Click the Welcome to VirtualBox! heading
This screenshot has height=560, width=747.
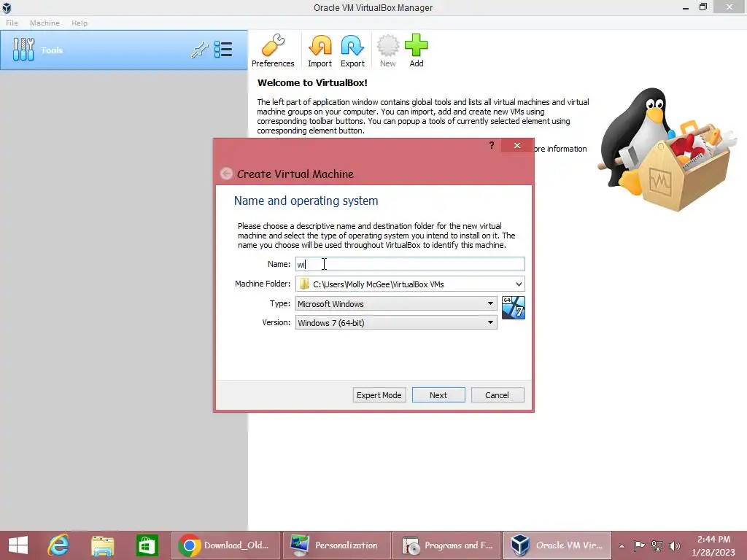pyautogui.click(x=312, y=83)
